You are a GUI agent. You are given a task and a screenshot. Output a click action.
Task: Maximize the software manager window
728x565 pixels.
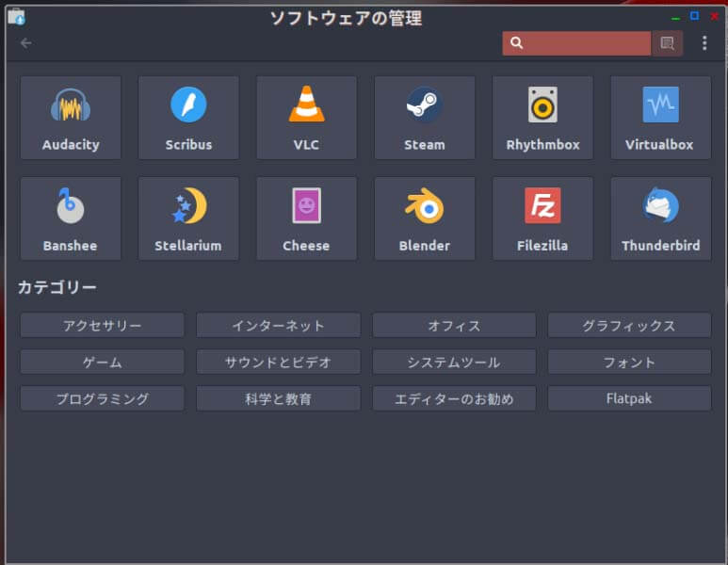click(695, 16)
